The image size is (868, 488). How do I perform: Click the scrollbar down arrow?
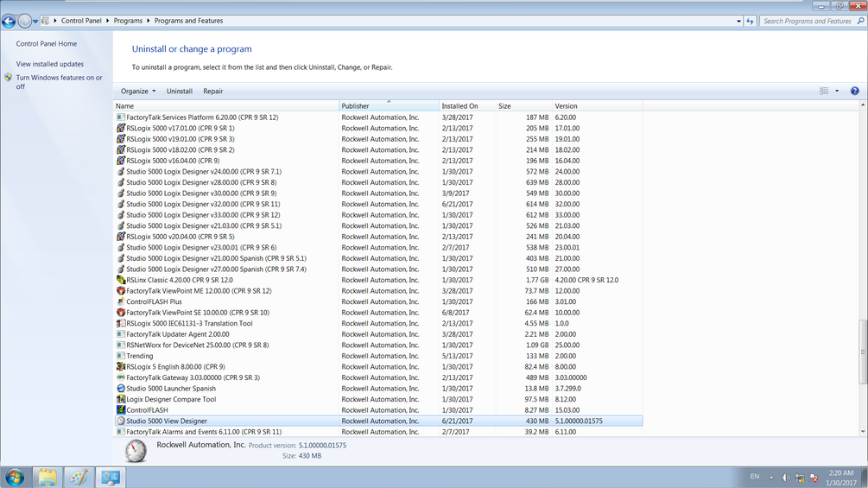point(863,432)
